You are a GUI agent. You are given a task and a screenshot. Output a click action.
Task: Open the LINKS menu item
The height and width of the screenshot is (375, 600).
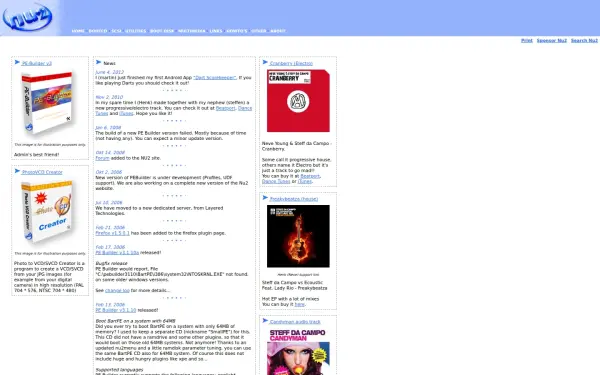pyautogui.click(x=216, y=31)
